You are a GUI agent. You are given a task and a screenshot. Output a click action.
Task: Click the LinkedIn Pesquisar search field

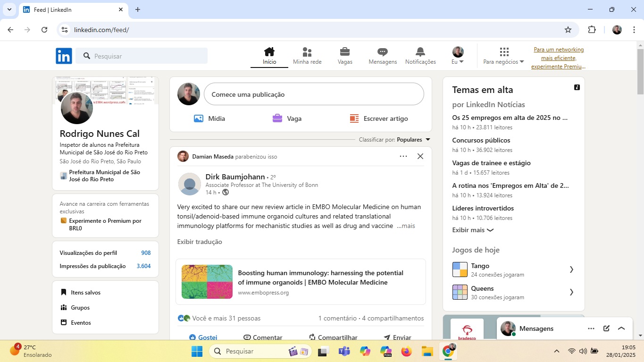click(x=142, y=56)
